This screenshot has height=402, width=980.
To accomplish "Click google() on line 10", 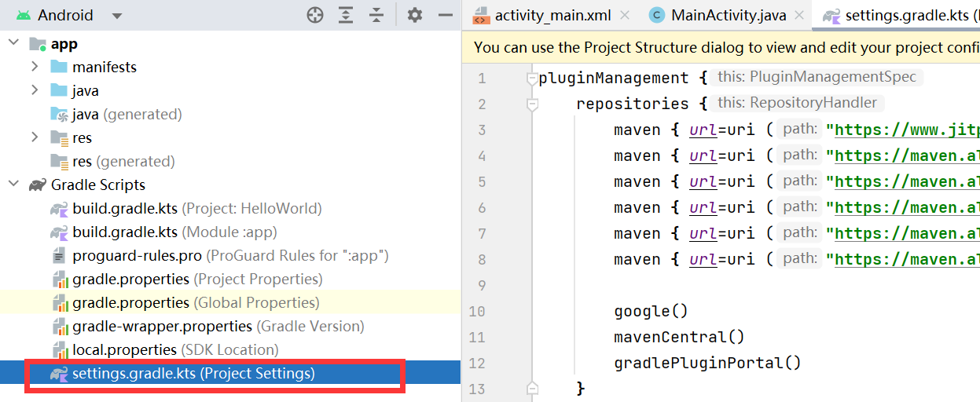I will pyautogui.click(x=651, y=311).
